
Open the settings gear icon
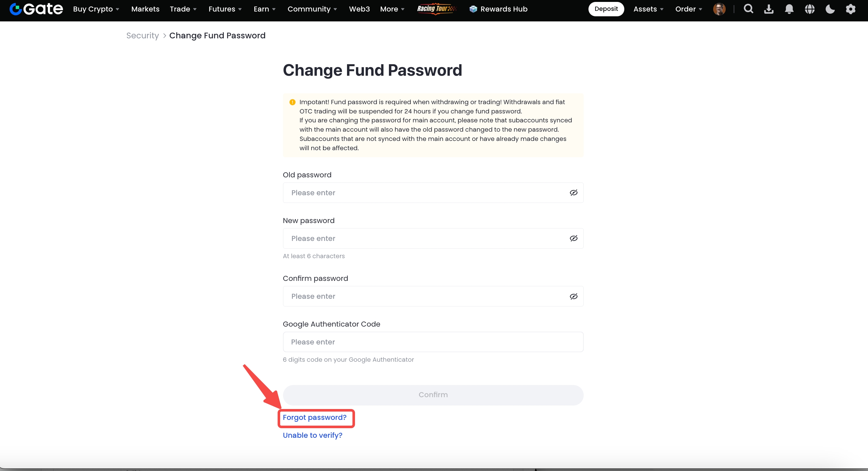point(850,9)
